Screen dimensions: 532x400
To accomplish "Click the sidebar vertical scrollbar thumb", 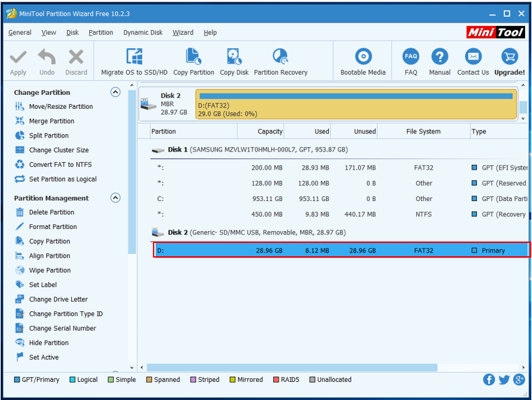I will point(132,172).
